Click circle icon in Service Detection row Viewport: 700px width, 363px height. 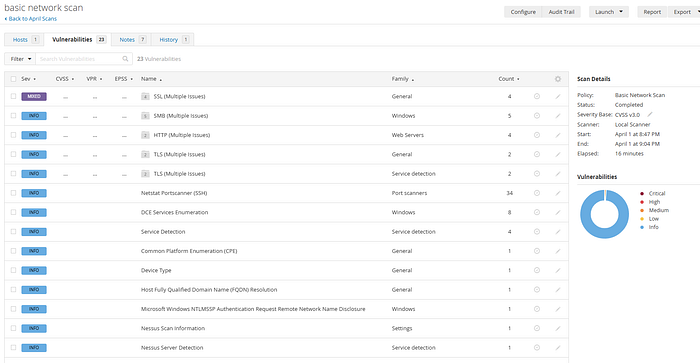tap(537, 232)
